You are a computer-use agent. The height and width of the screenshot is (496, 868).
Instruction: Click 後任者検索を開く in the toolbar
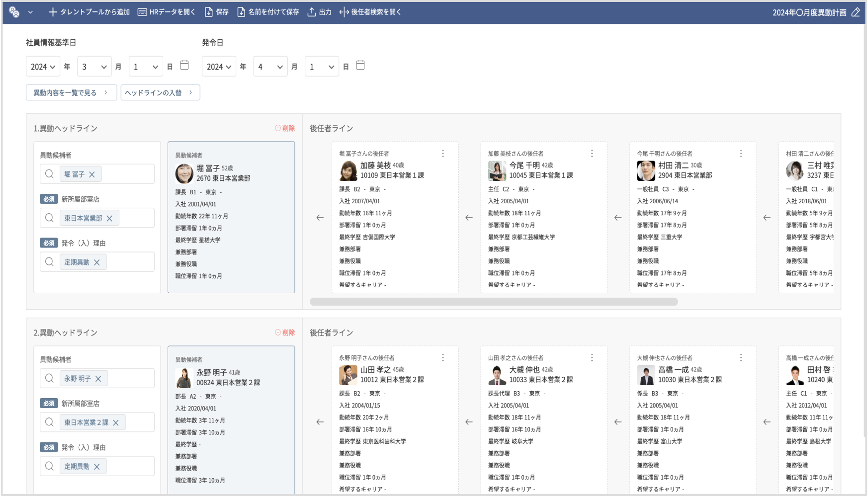coord(370,12)
